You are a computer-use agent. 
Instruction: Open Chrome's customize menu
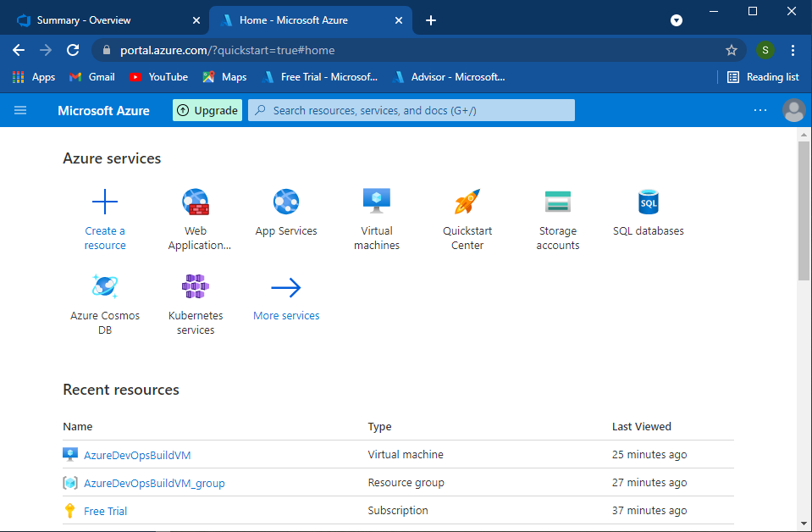click(793, 50)
